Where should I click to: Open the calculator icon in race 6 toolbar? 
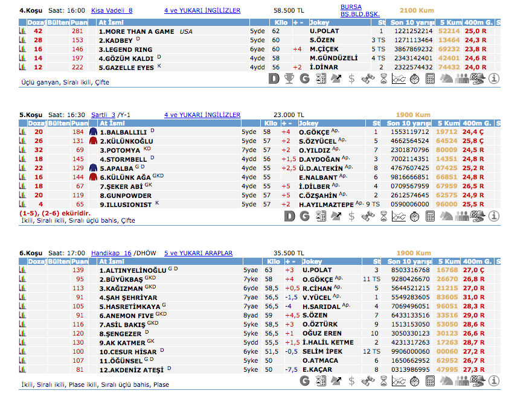(x=431, y=380)
